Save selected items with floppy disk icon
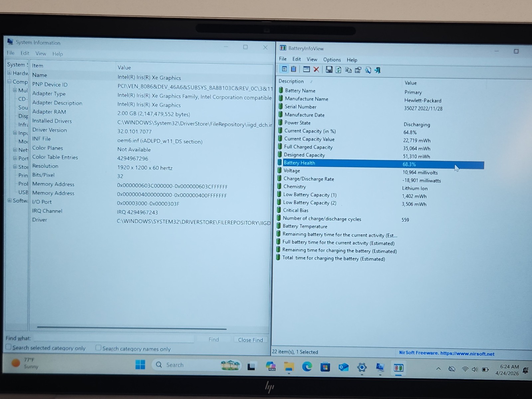The width and height of the screenshot is (532, 399). click(329, 69)
